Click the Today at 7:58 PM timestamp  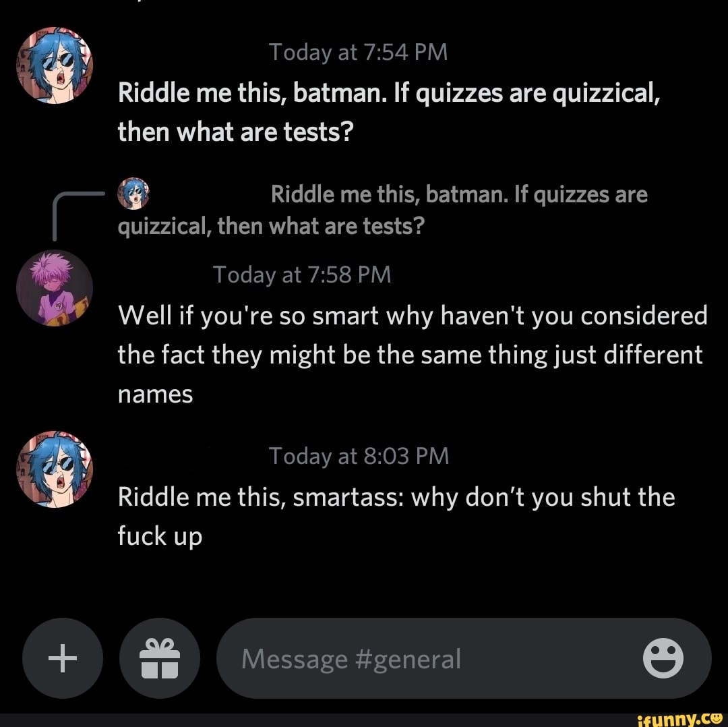[x=302, y=274]
